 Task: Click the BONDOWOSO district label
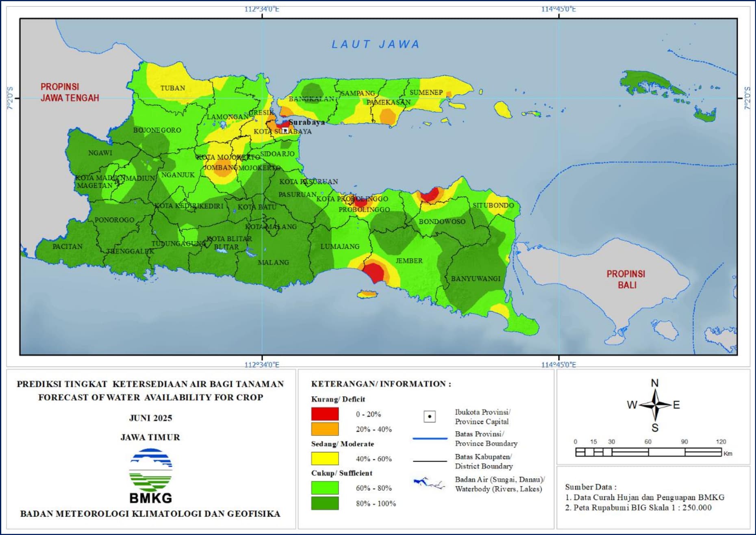pos(442,221)
